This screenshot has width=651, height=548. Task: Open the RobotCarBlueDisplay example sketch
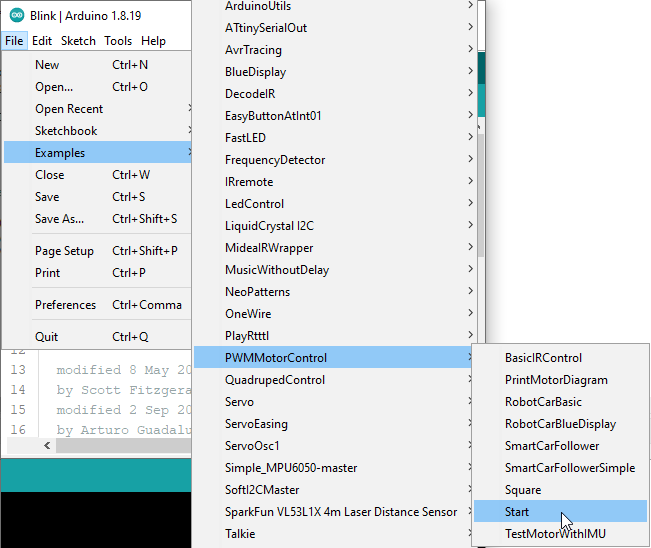(560, 424)
